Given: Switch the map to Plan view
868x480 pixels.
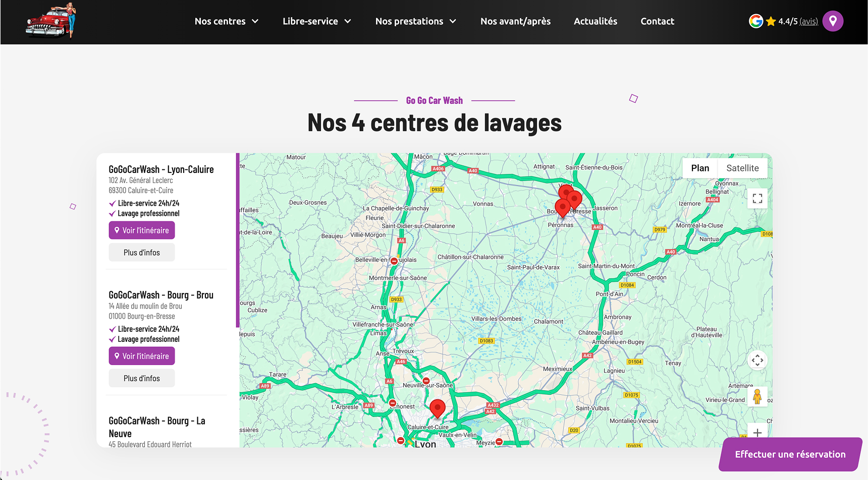Looking at the screenshot, I should coord(700,168).
